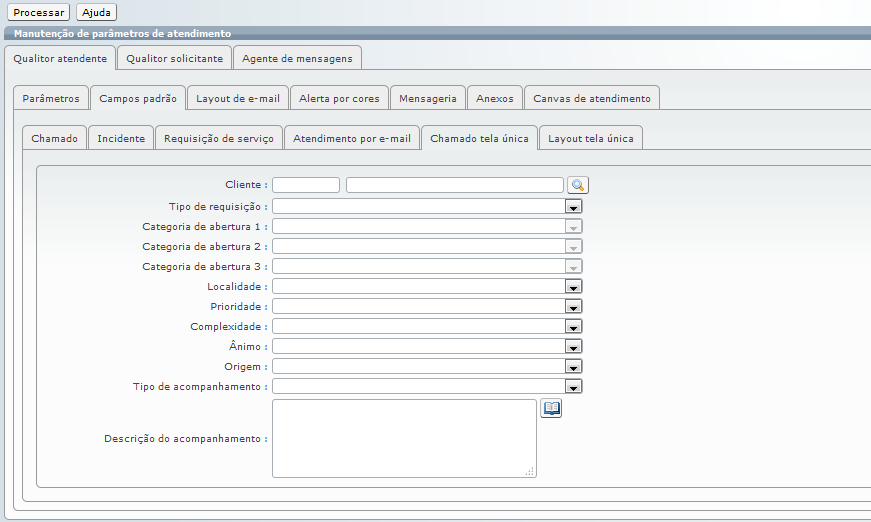The width and height of the screenshot is (871, 522).
Task: Select the Parâmetros tab
Action: pyautogui.click(x=51, y=98)
